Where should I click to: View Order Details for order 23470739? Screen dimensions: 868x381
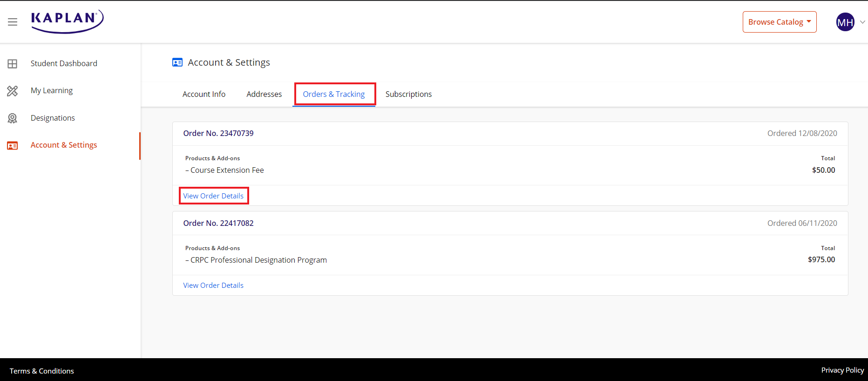(213, 196)
